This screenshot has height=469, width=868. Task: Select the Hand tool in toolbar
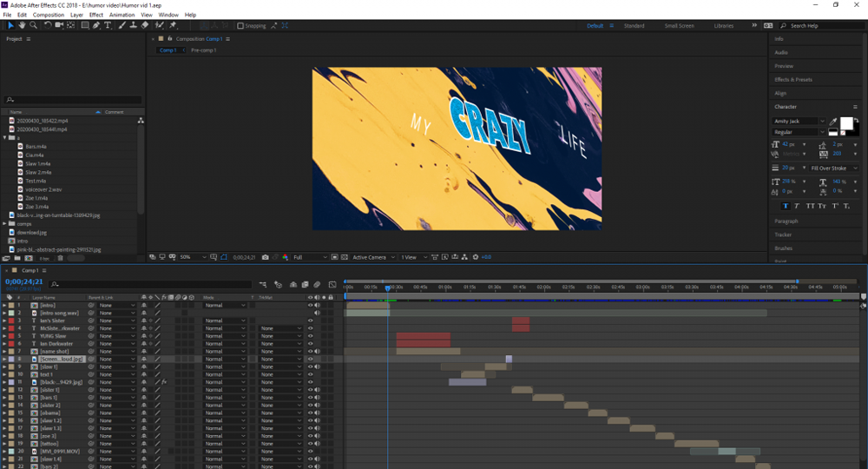tap(23, 25)
